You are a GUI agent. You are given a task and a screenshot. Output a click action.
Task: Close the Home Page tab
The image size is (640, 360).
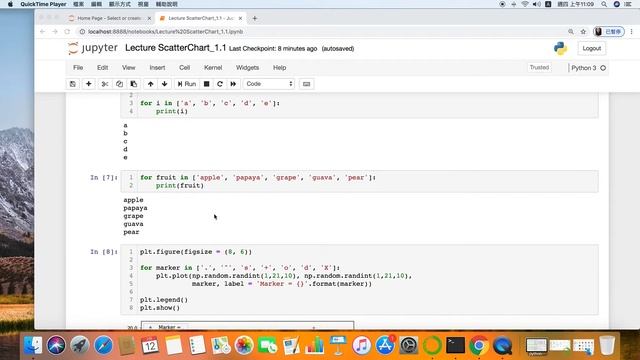149,18
